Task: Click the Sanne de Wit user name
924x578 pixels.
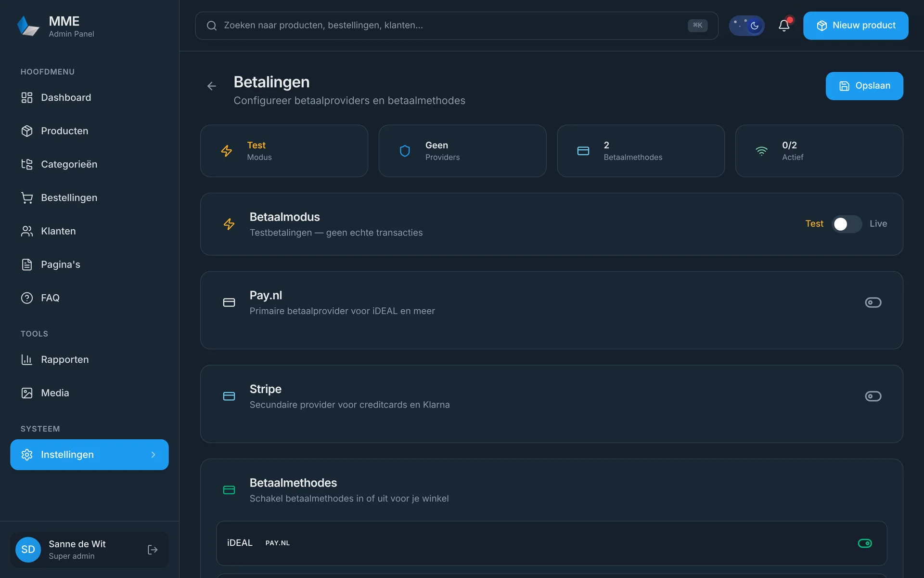Action: [77, 544]
